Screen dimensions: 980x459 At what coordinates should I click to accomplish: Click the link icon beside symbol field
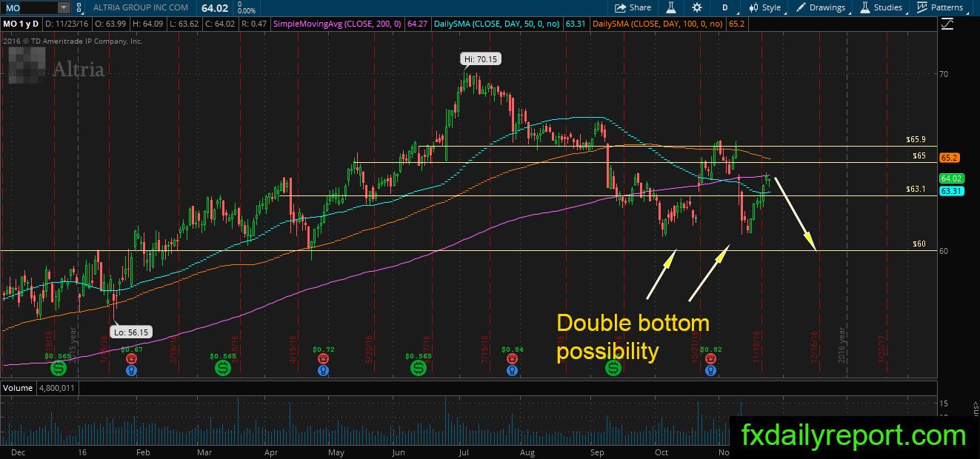click(80, 7)
